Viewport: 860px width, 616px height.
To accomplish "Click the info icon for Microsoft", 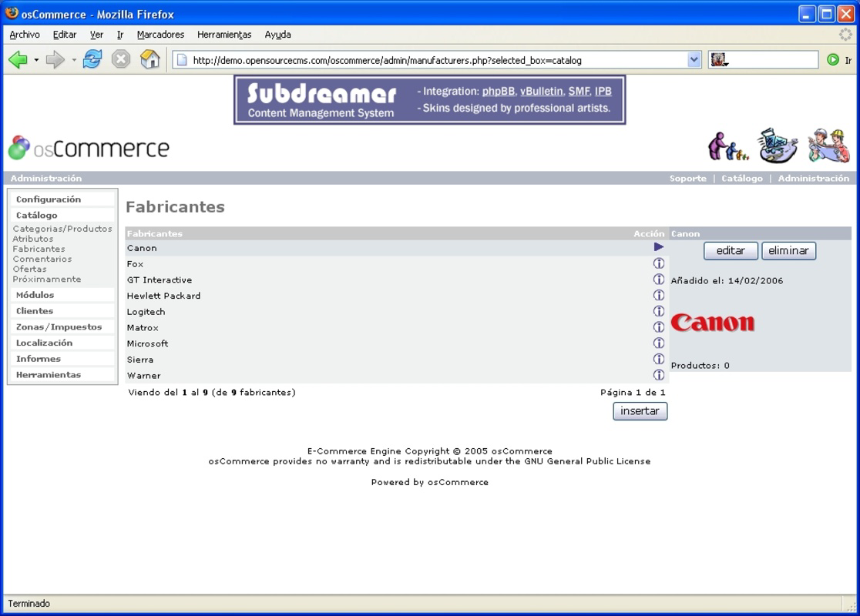I will [x=659, y=343].
